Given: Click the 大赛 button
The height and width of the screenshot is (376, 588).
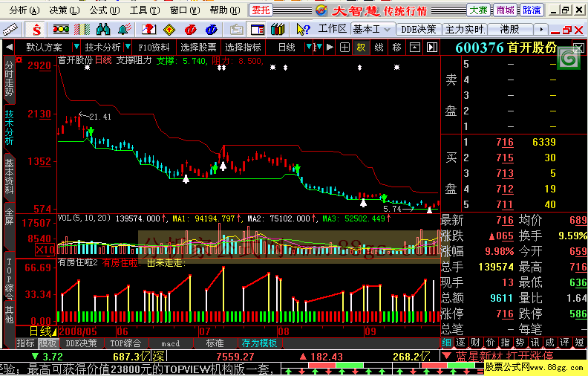Looking at the screenshot, I should pyautogui.click(x=479, y=10).
